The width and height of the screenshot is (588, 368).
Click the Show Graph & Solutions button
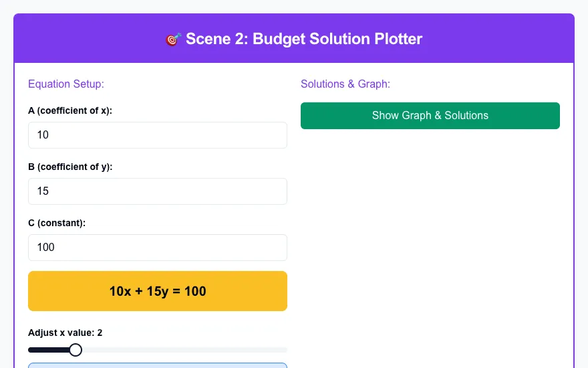click(430, 116)
